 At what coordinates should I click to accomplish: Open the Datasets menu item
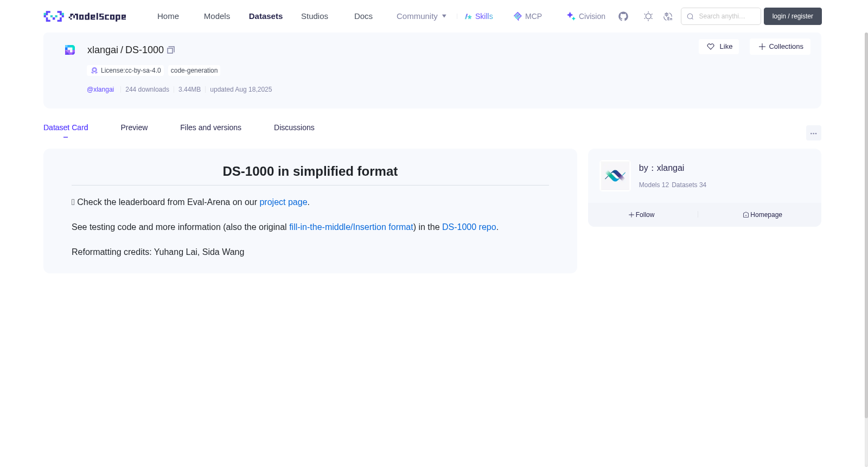coord(266,16)
